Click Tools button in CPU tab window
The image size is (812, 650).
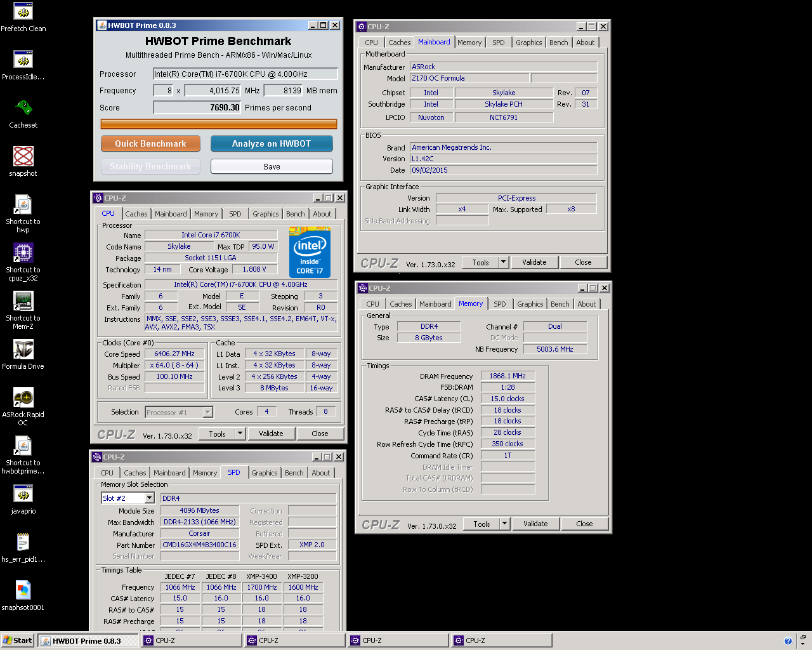(x=217, y=434)
